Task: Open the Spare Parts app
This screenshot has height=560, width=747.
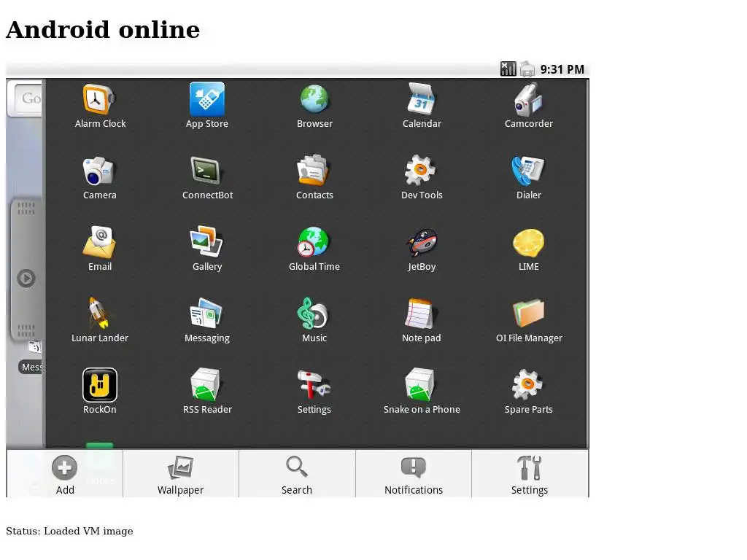Action: click(x=528, y=392)
